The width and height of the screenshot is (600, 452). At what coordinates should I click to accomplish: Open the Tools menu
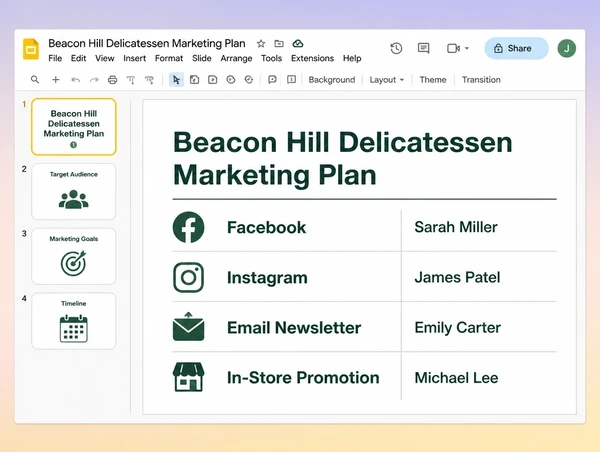coord(271,58)
